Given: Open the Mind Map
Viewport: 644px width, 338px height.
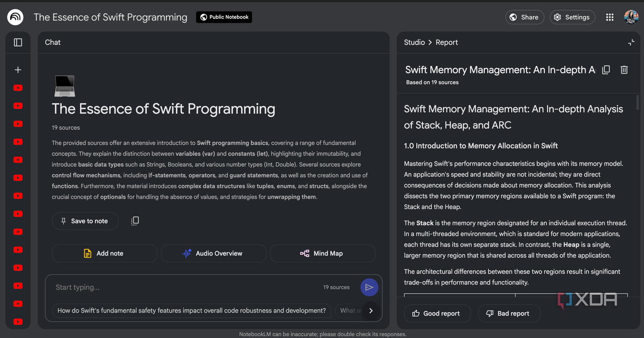Looking at the screenshot, I should click(x=322, y=253).
